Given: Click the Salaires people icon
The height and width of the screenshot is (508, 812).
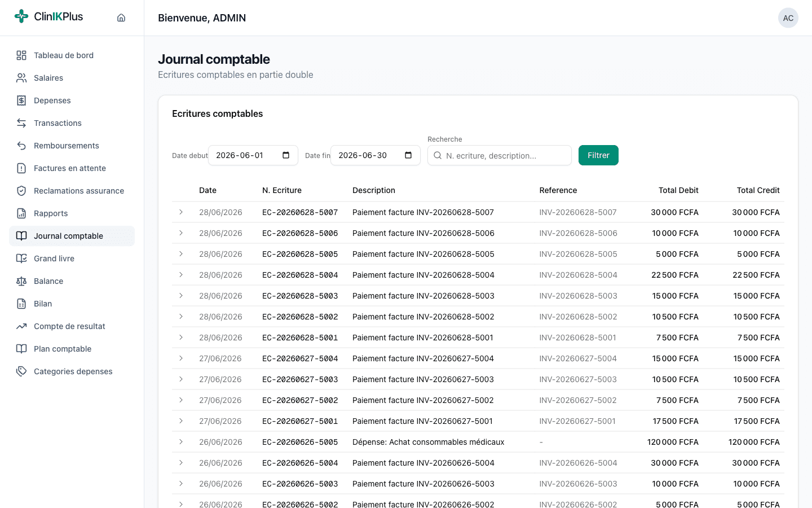Looking at the screenshot, I should tap(21, 78).
